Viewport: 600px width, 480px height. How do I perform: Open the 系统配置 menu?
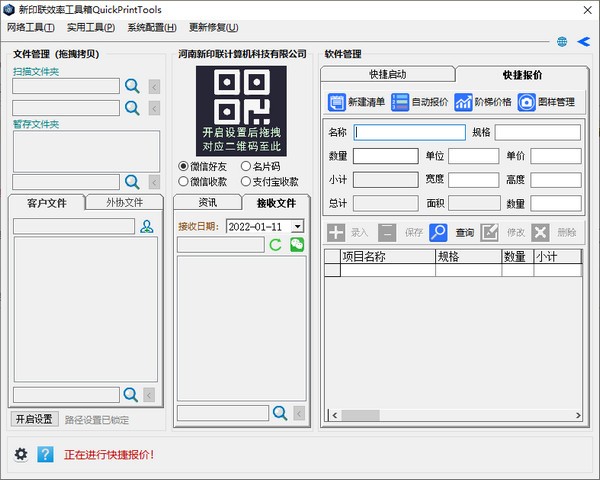[x=151, y=27]
